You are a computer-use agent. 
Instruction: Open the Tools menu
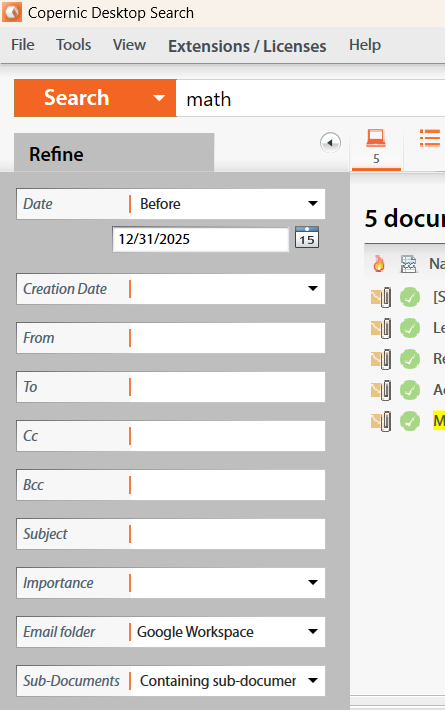74,45
